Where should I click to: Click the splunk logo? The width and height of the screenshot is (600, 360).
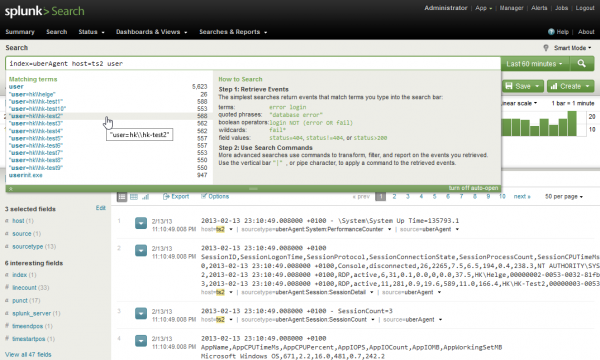45,11
